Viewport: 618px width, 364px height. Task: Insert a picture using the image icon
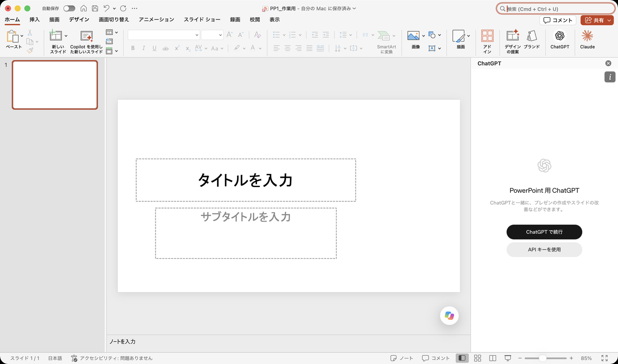click(413, 36)
